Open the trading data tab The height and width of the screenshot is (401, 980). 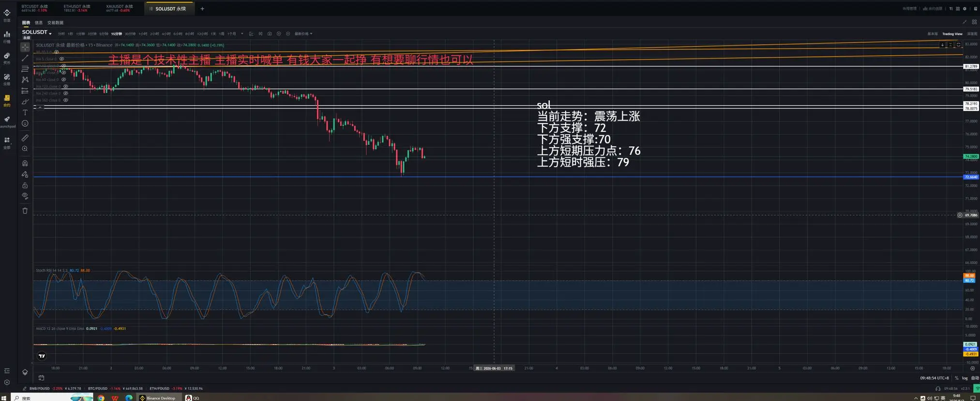(55, 23)
